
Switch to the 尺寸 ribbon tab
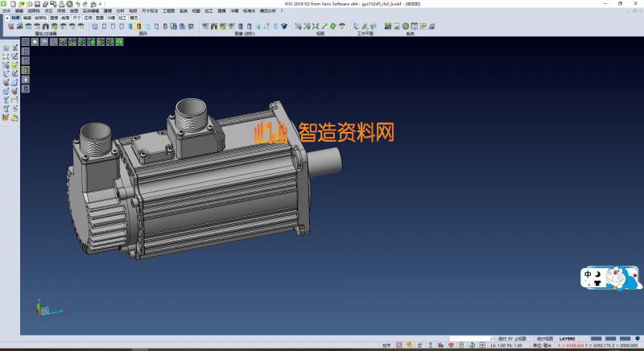[x=76, y=18]
